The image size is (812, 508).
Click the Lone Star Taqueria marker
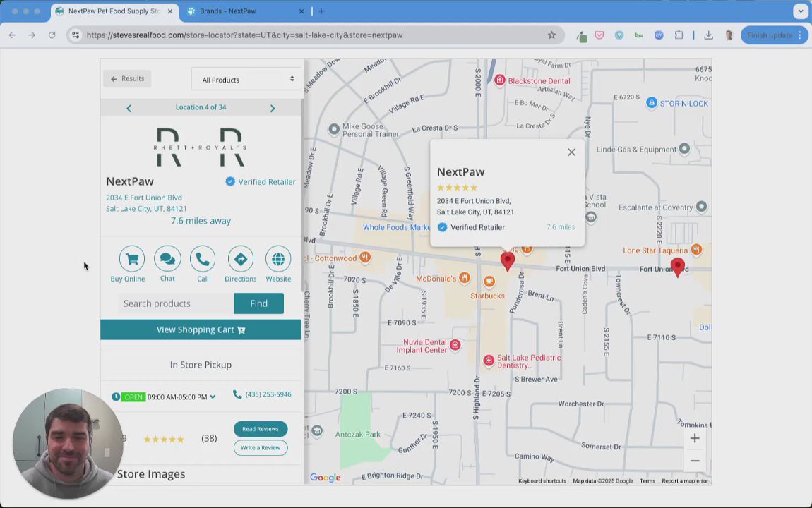pos(696,250)
